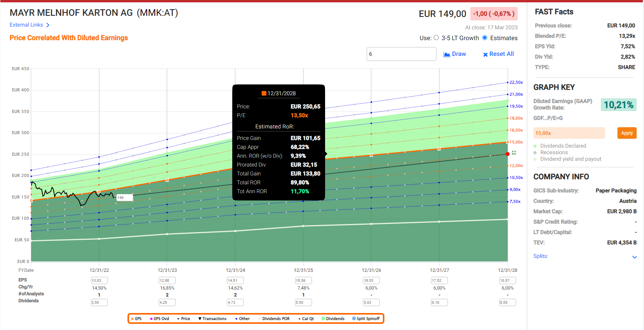Open the 15,00x P/E ratio field
The height and width of the screenshot is (330, 644).
coord(569,133)
